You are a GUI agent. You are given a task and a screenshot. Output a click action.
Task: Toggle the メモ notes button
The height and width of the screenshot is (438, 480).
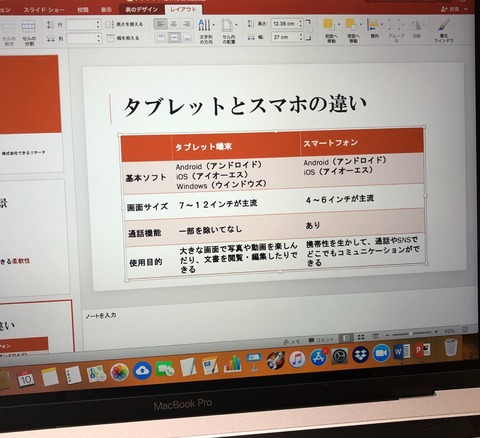tap(292, 341)
